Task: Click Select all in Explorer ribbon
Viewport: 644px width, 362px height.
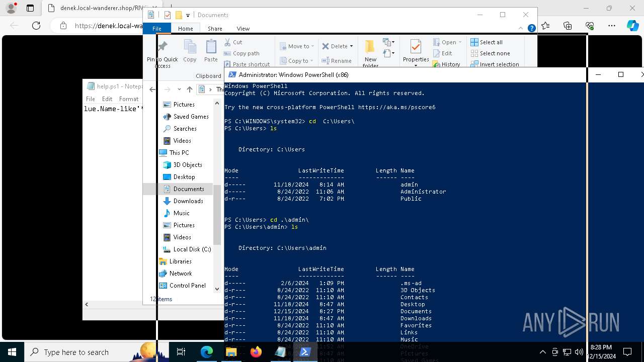Action: point(487,42)
